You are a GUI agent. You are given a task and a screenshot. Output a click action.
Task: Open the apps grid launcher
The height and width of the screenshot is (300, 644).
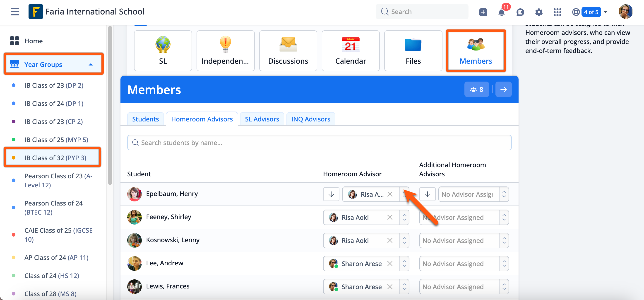pyautogui.click(x=557, y=12)
